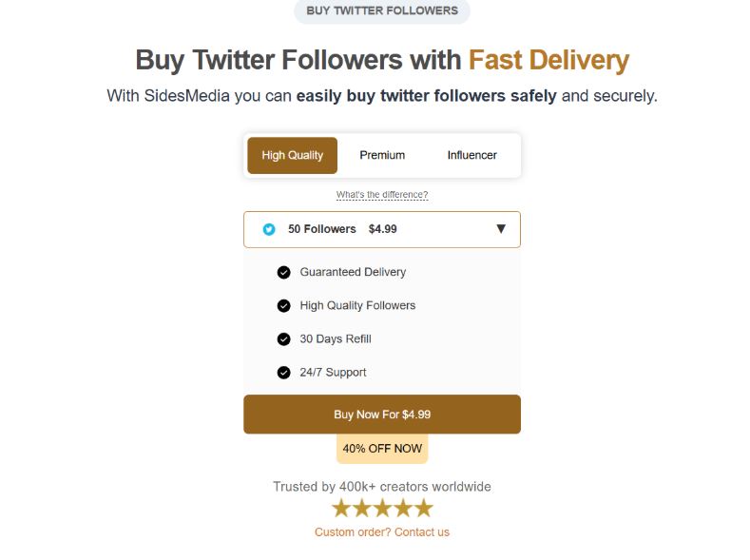750x560 pixels.
Task: Select the High Quality tab
Action: click(x=292, y=155)
